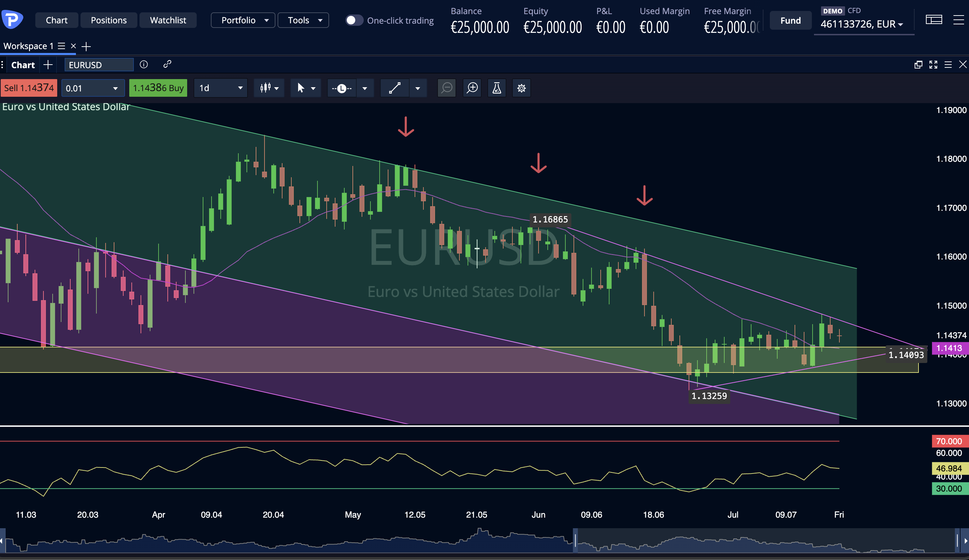Toggle One-click trading switch
Screen dimensions: 969x560
coord(354,20)
